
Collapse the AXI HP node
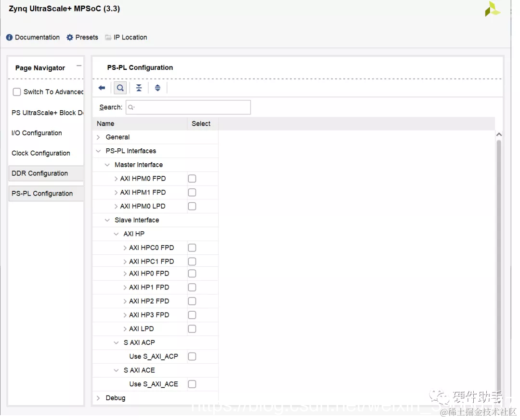(116, 234)
